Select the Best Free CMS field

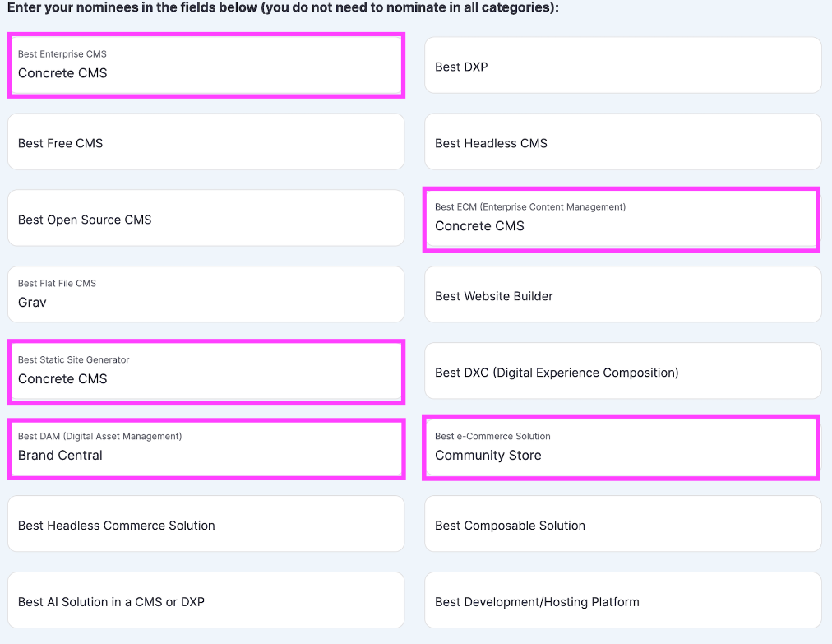click(206, 142)
